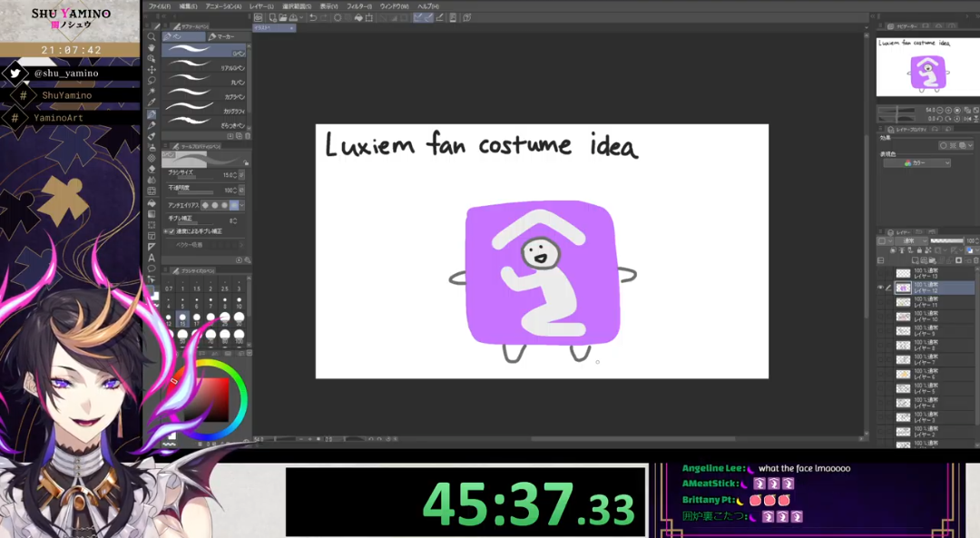Select the Balloon speech bubble tool
This screenshot has height=538, width=980.
tap(152, 269)
